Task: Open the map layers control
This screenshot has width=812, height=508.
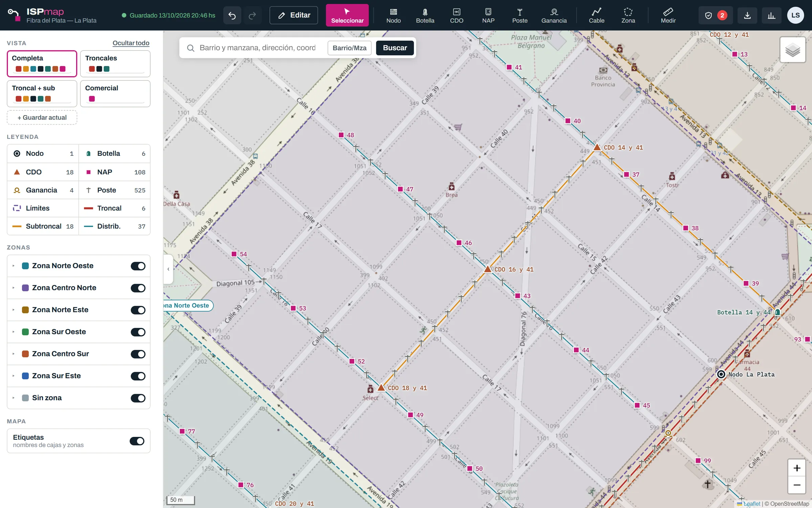Action: (x=792, y=50)
